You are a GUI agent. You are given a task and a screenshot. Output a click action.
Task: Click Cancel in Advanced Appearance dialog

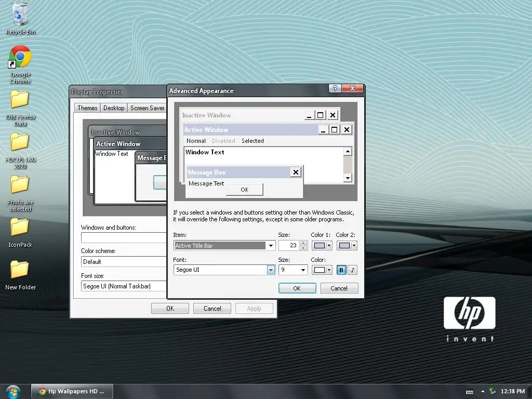click(x=339, y=288)
